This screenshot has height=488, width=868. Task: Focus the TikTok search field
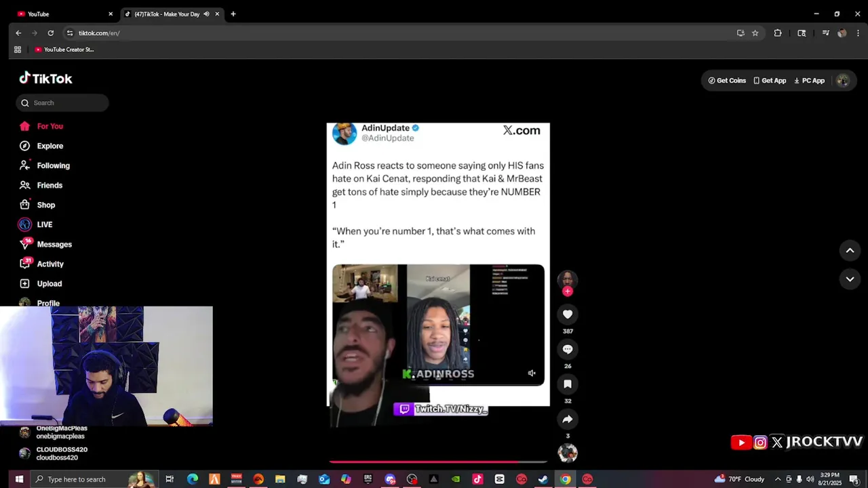click(x=62, y=103)
